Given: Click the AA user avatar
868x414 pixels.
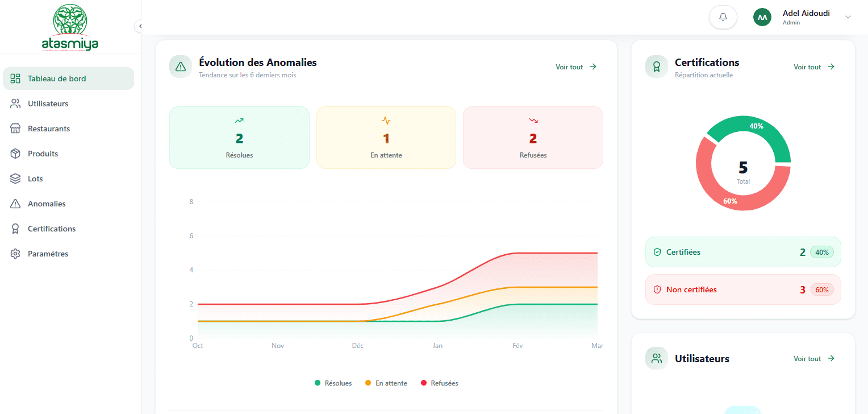Looking at the screenshot, I should [762, 17].
